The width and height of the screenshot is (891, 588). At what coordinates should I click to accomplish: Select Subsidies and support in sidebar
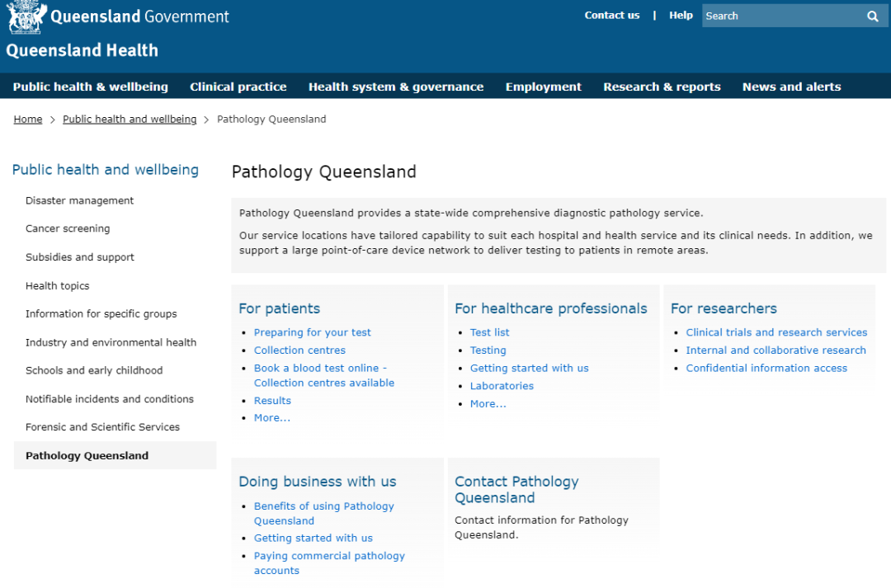click(x=80, y=256)
